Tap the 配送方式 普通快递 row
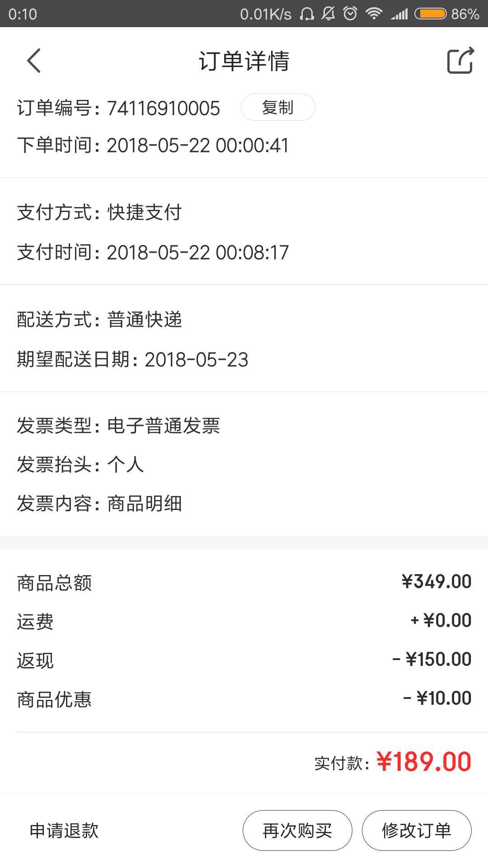This screenshot has height=868, width=488. [x=244, y=320]
